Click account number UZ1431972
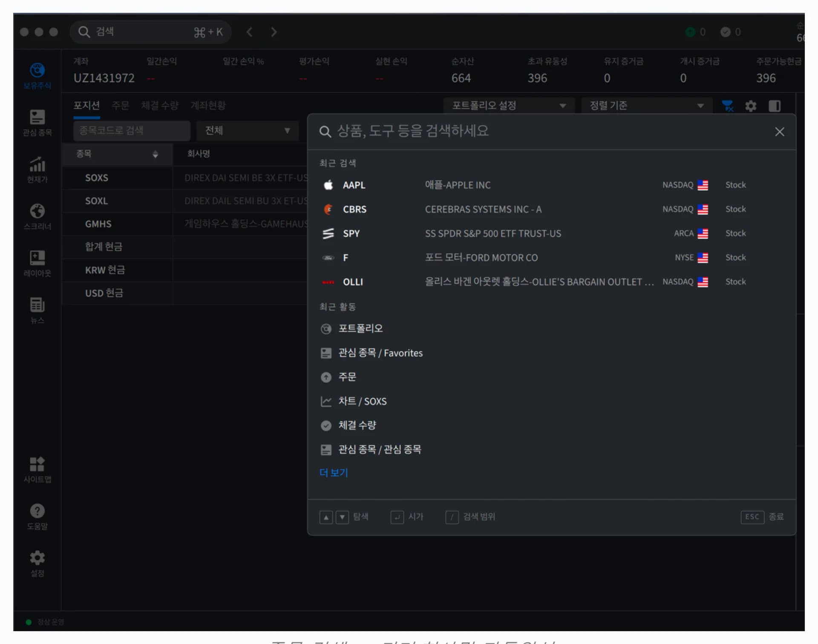Viewport: 818px width, 644px height. [104, 78]
